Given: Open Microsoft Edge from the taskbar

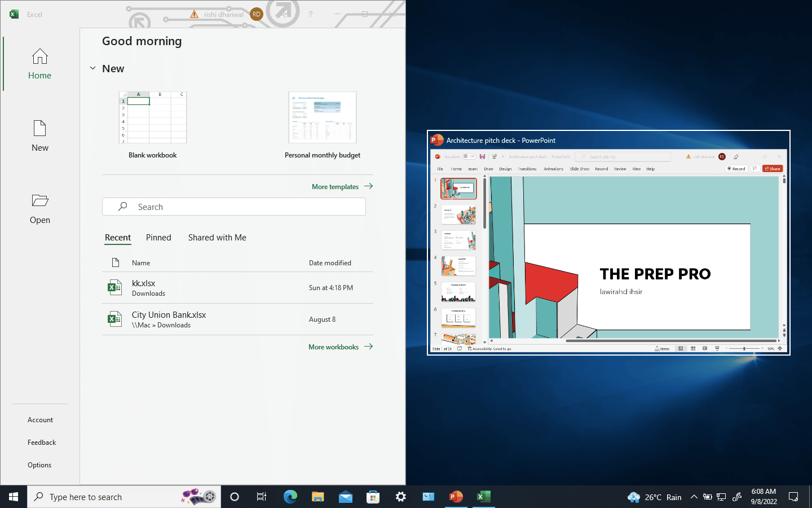Looking at the screenshot, I should [290, 497].
